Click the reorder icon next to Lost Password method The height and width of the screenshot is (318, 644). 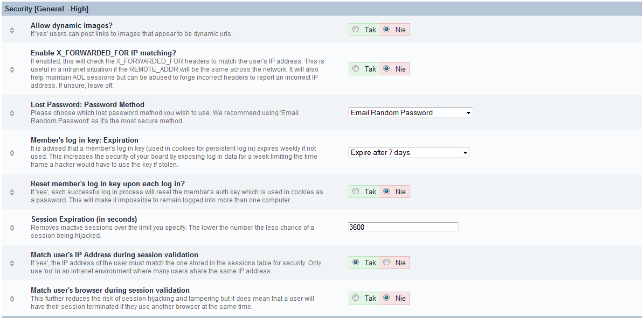coord(12,113)
